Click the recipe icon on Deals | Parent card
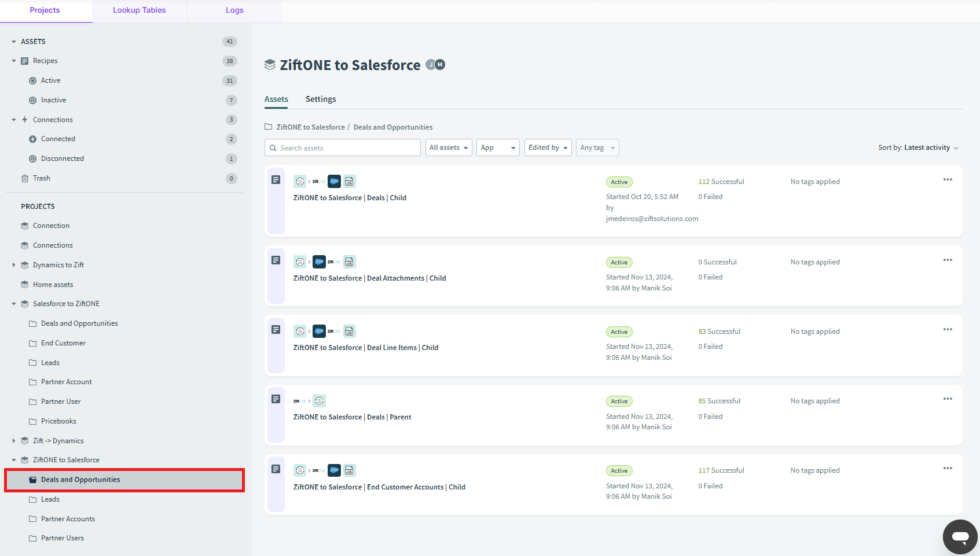 tap(276, 399)
